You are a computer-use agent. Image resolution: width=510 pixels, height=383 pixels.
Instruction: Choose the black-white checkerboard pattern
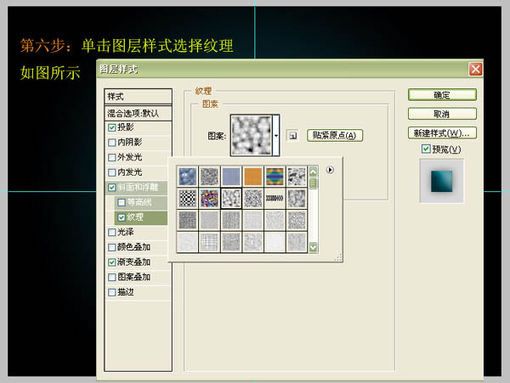point(187,198)
